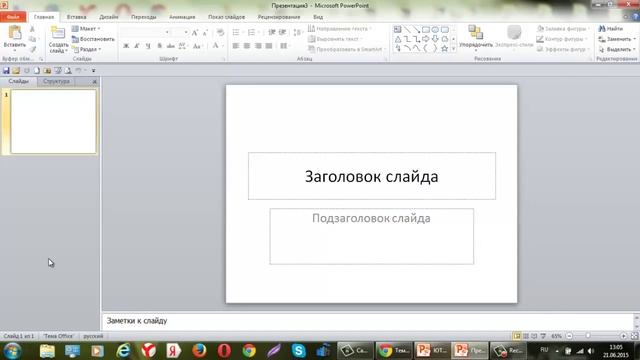Toggle Italic (К) formatting

pos(137,46)
